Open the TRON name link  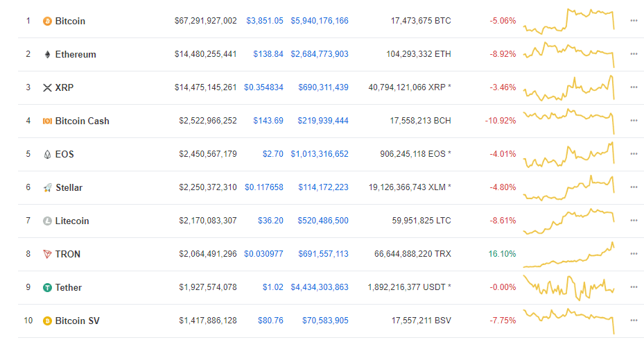click(x=68, y=254)
